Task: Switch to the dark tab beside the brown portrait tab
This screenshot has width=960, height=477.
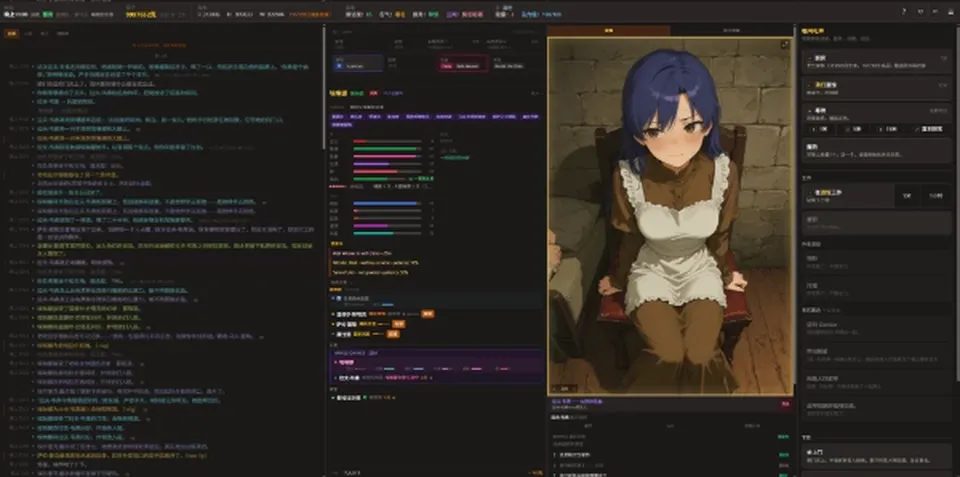Action: (x=732, y=30)
